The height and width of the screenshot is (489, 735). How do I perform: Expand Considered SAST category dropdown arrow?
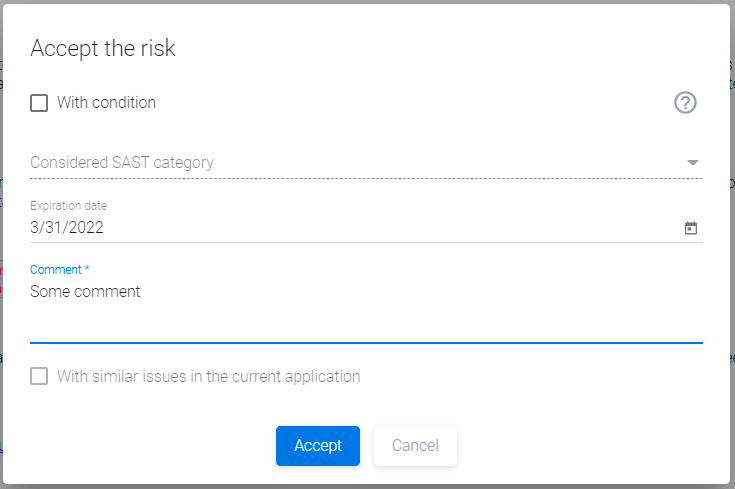[x=692, y=163]
